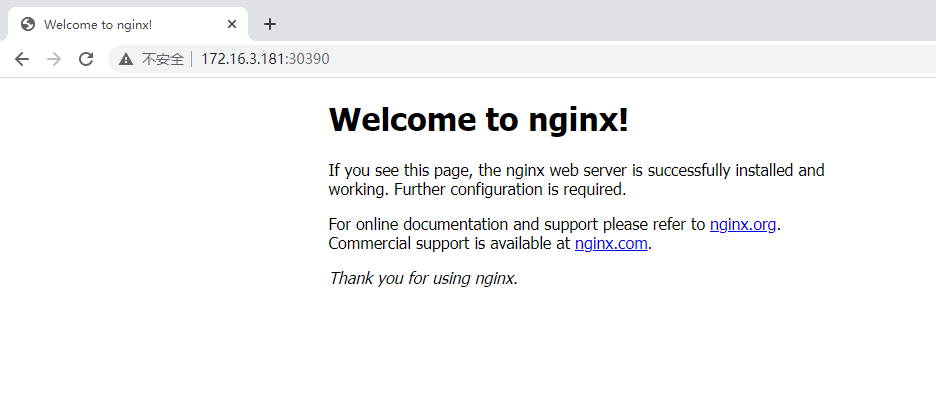Viewport: 936px width, 408px height.
Task: Open a new tab with plus button
Action: click(269, 24)
